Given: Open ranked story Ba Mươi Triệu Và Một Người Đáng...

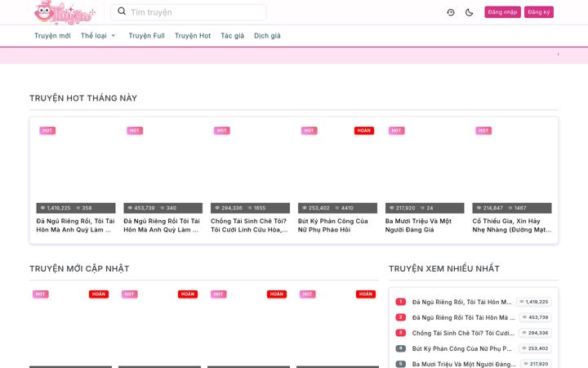Looking at the screenshot, I should 464,364.
